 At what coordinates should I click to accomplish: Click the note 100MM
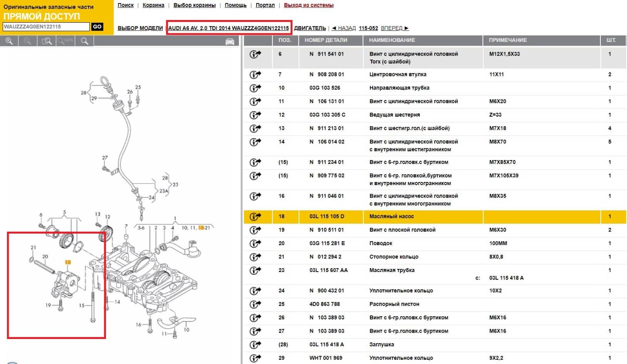(x=498, y=243)
